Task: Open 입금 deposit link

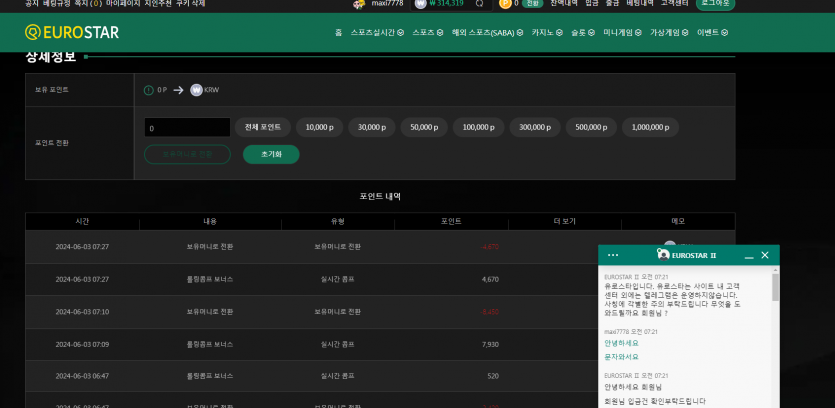Action: [x=592, y=3]
